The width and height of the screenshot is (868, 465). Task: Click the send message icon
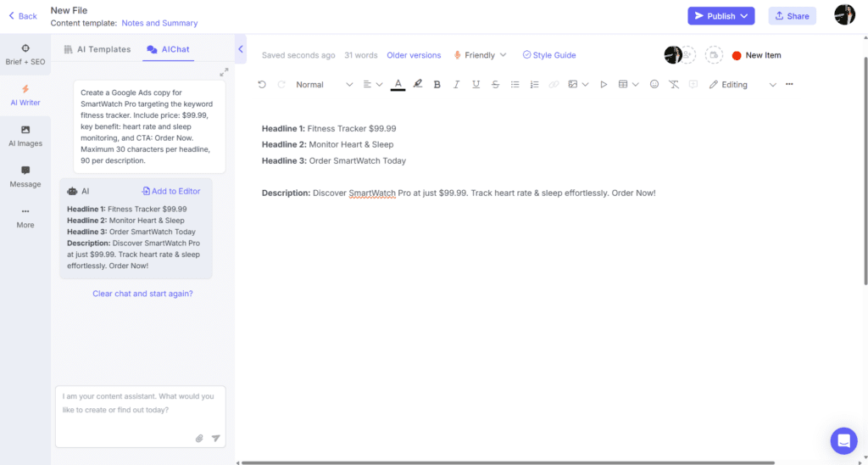[216, 439]
